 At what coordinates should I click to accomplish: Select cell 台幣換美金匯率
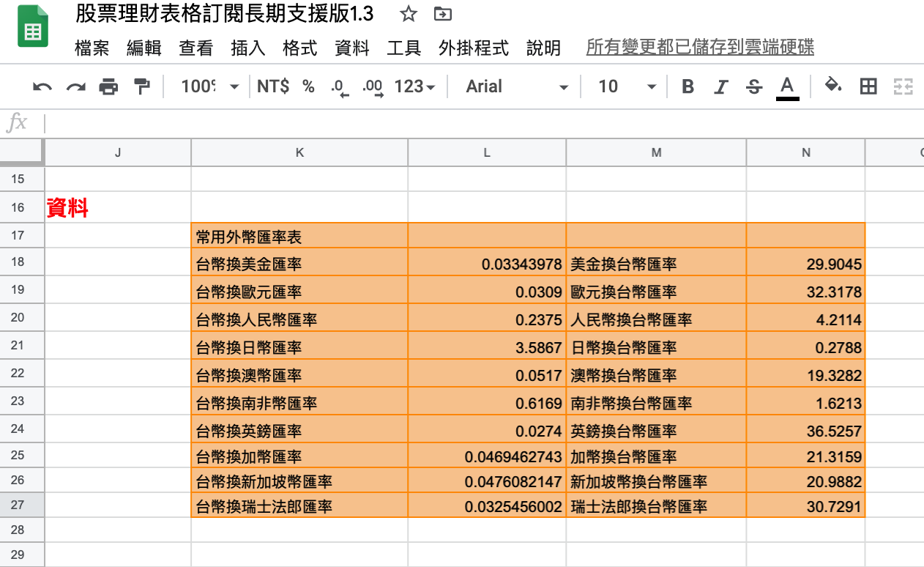299,262
